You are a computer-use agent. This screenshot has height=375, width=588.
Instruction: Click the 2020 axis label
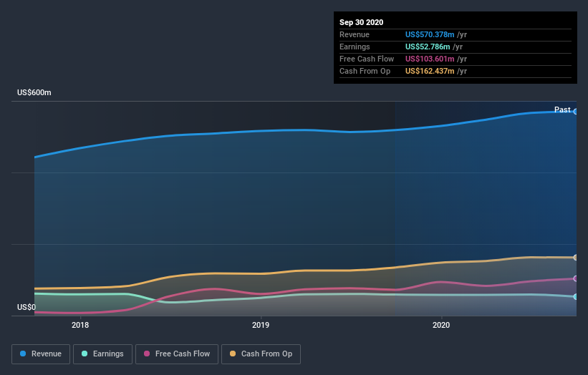(x=441, y=325)
